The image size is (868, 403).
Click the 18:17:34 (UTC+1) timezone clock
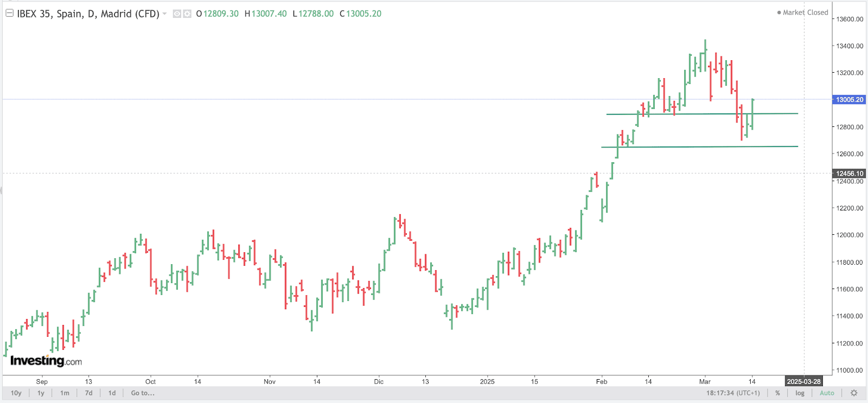pos(733,393)
